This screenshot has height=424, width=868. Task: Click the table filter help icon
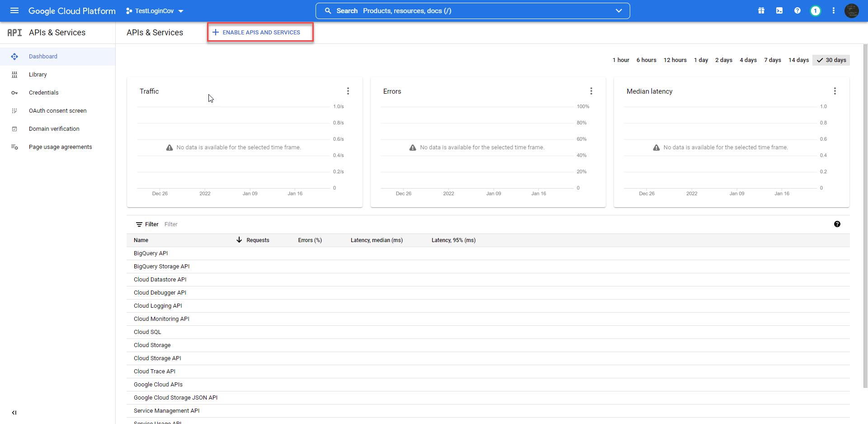pyautogui.click(x=837, y=224)
